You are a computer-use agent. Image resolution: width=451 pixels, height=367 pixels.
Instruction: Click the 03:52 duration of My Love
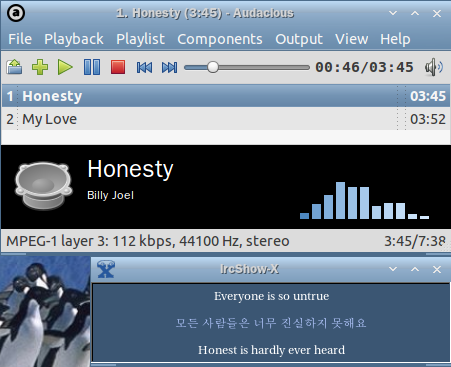pos(428,119)
